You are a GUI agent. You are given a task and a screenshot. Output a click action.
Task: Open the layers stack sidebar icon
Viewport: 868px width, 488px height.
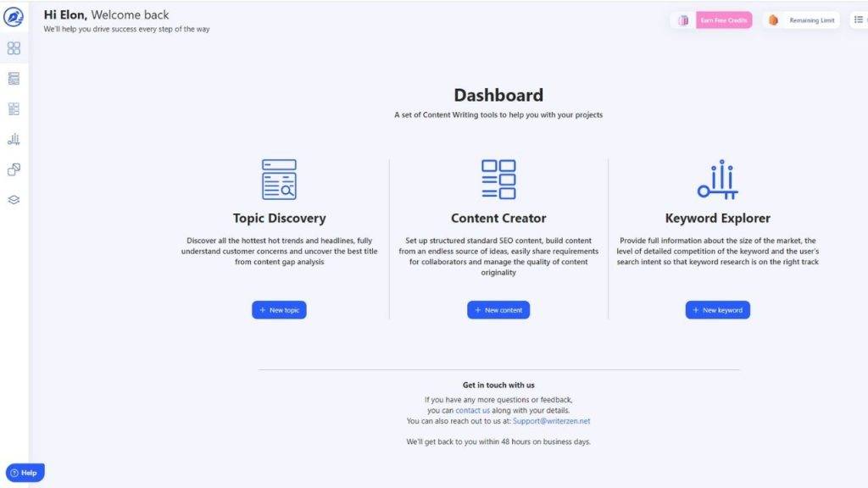point(14,200)
